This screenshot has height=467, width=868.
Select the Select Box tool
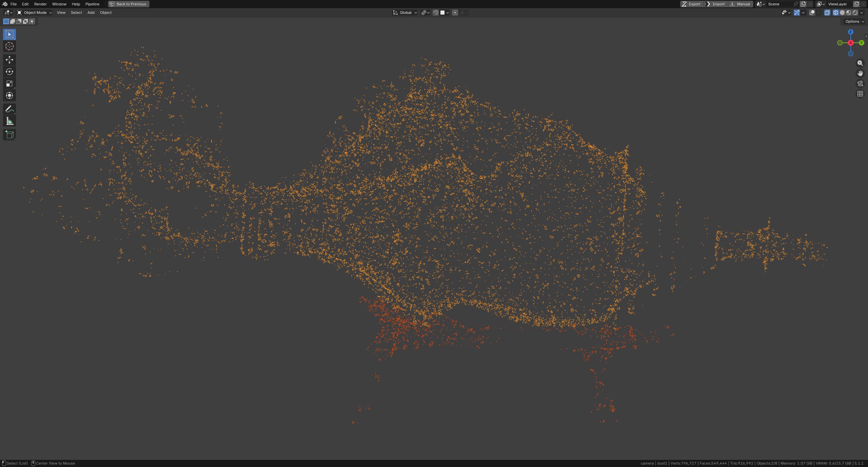9,34
